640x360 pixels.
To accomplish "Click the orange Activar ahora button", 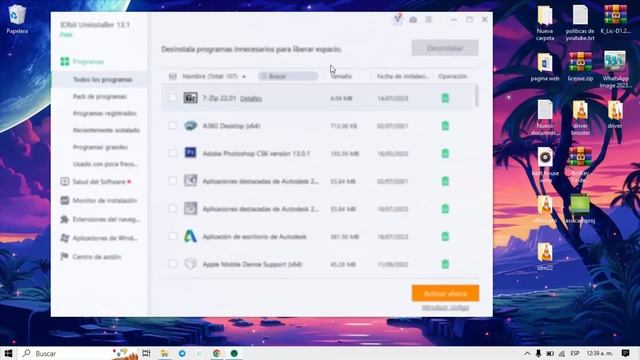I will 445,293.
